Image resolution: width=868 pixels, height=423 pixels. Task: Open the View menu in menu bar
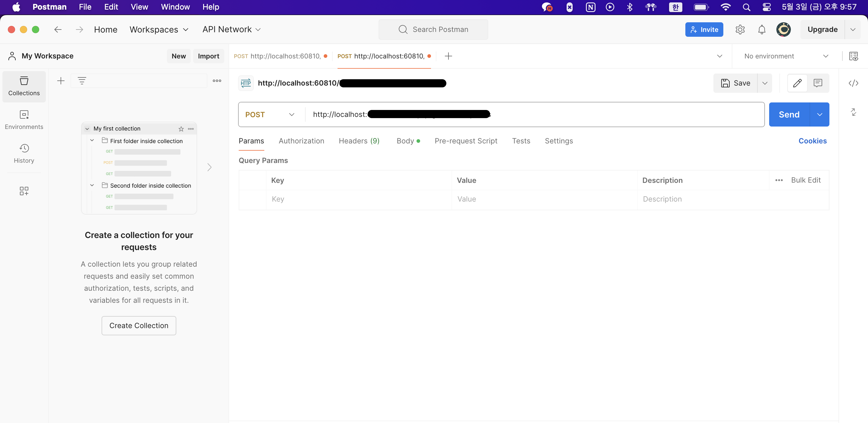(139, 7)
